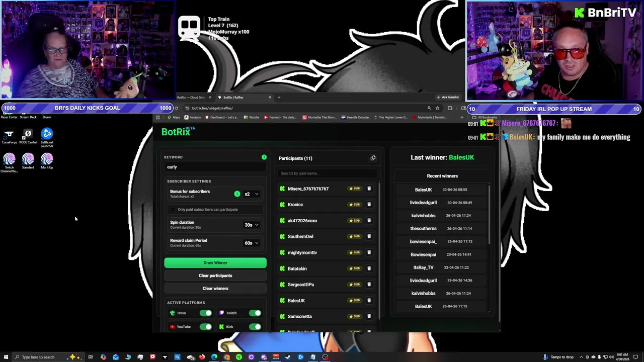Viewport: 644px width, 362px height.
Task: Open RODE Central desktop icon
Action: click(28, 136)
